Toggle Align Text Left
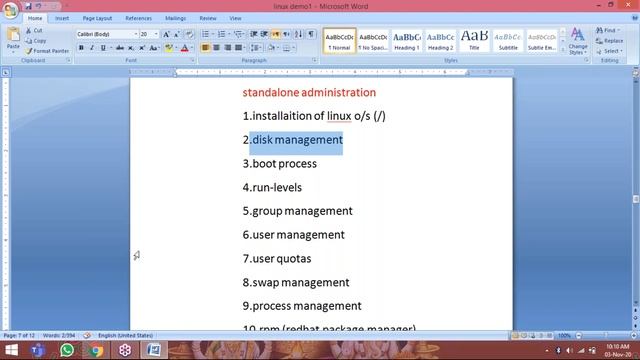This screenshot has width=640, height=360. pyautogui.click(x=205, y=48)
